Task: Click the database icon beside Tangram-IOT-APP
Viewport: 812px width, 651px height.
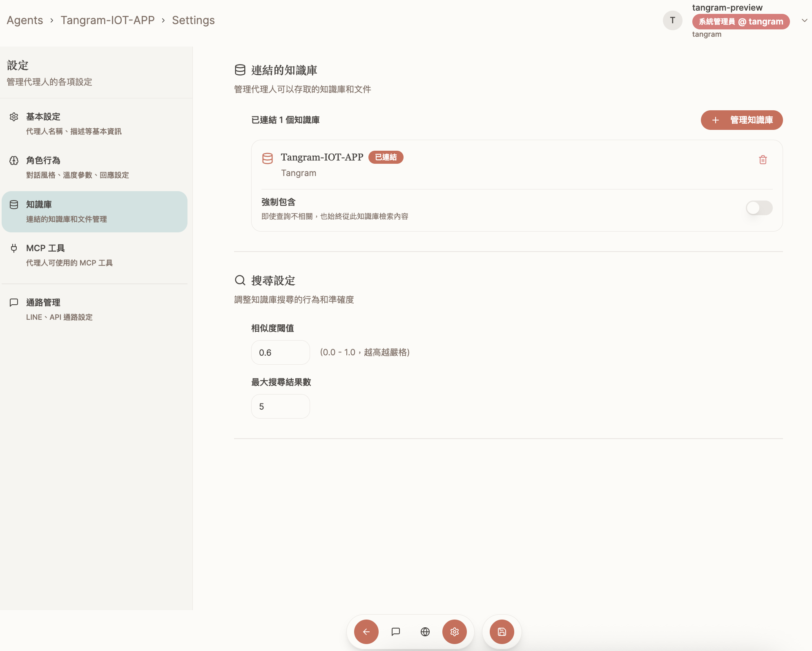Action: [x=268, y=158]
